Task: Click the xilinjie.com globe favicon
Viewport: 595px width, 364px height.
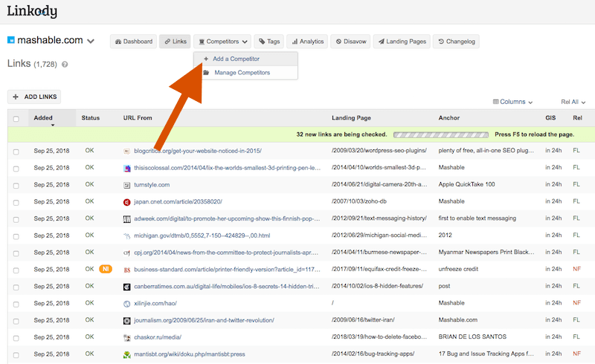Action: point(126,304)
